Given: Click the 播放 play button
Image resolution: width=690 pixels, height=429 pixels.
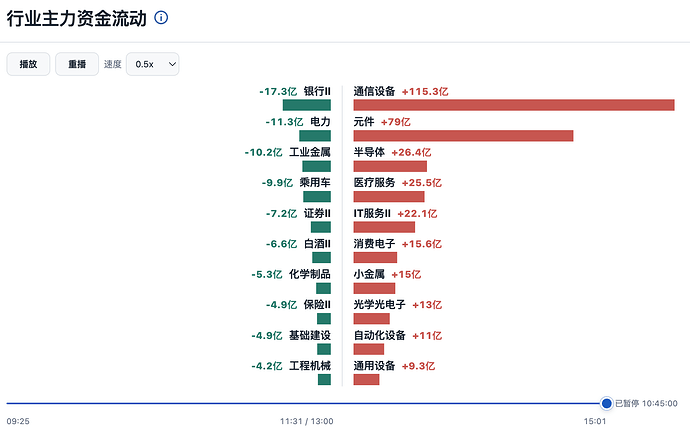Looking at the screenshot, I should 28,64.
